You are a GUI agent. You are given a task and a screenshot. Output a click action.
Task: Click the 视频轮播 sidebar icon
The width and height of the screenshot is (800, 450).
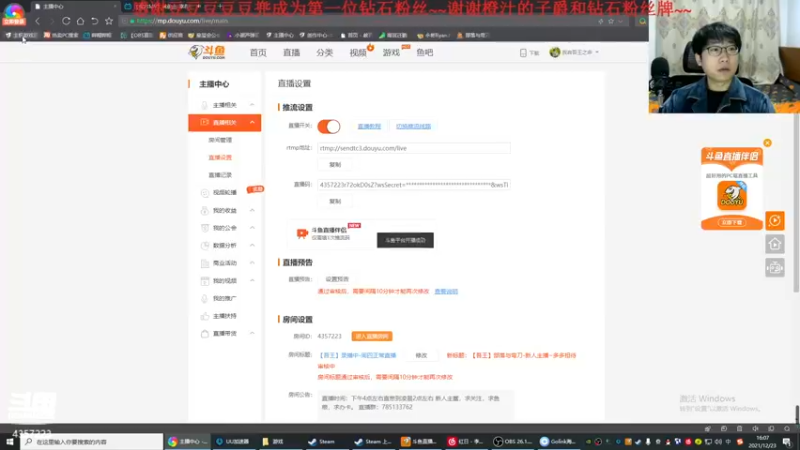pos(205,193)
